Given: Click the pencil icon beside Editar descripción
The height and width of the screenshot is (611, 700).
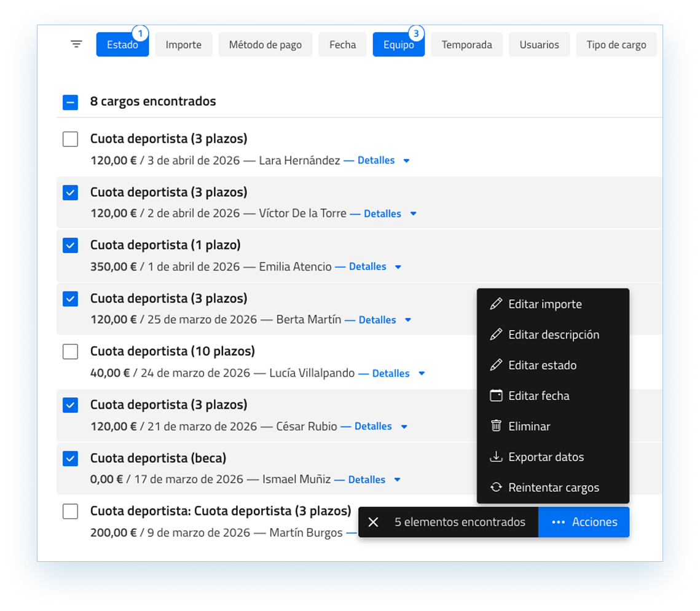Looking at the screenshot, I should (495, 334).
